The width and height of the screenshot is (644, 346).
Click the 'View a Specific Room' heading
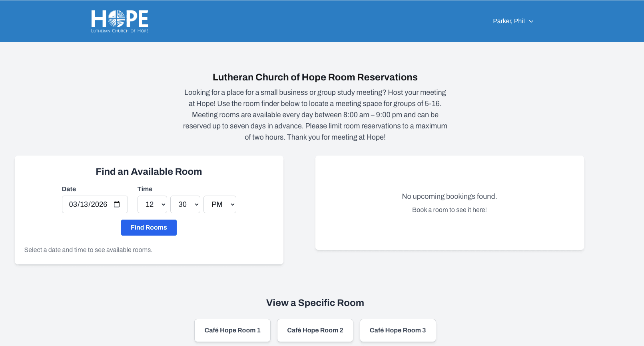click(x=315, y=303)
